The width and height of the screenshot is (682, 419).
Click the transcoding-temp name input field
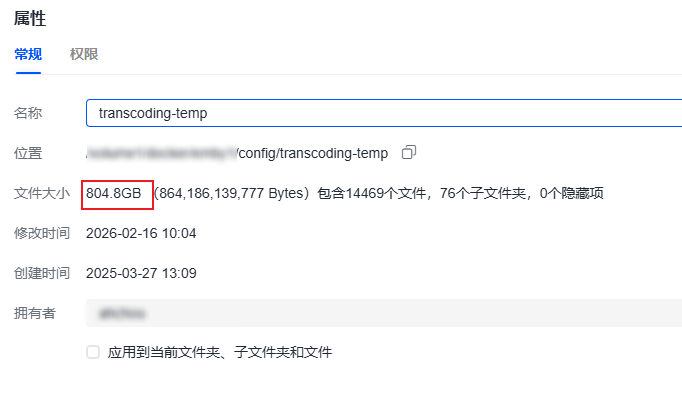point(384,113)
